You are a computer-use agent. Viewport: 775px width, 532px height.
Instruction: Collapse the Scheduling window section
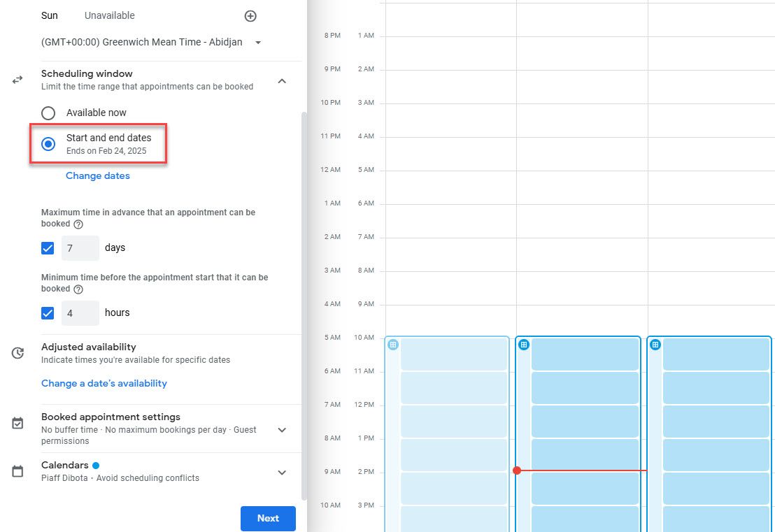[282, 80]
